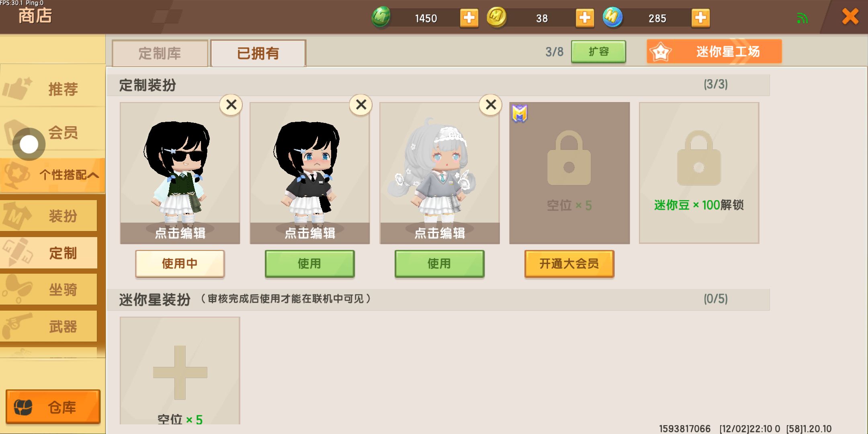The width and height of the screenshot is (868, 434).
Task: Click 扩容 to expand slot capacity
Action: point(598,51)
